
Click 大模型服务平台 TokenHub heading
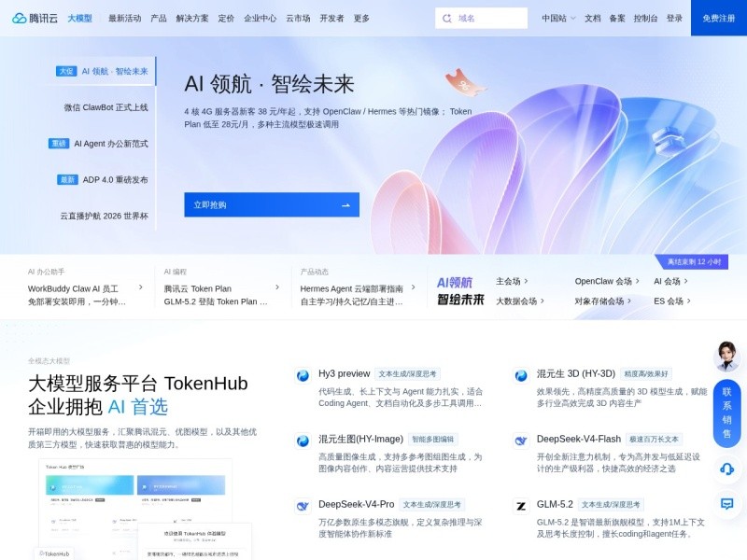coord(138,384)
